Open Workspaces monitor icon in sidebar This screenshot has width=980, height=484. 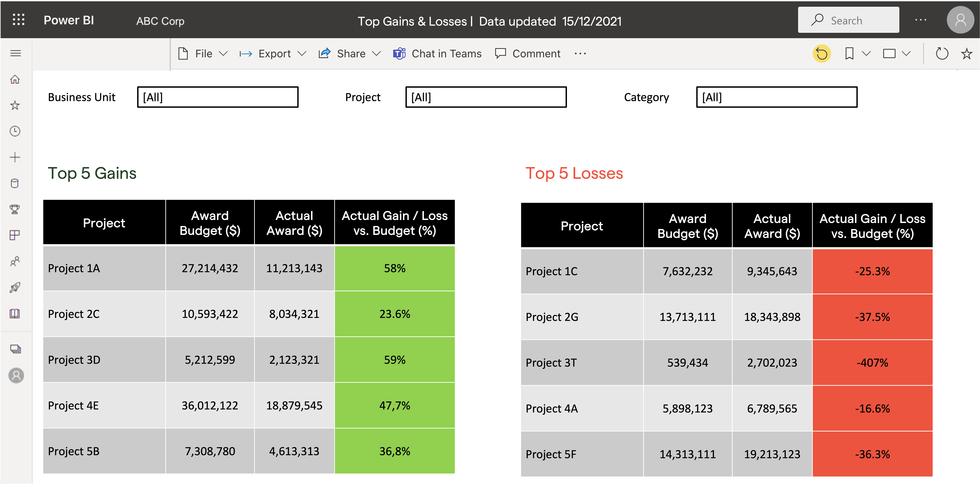tap(15, 349)
